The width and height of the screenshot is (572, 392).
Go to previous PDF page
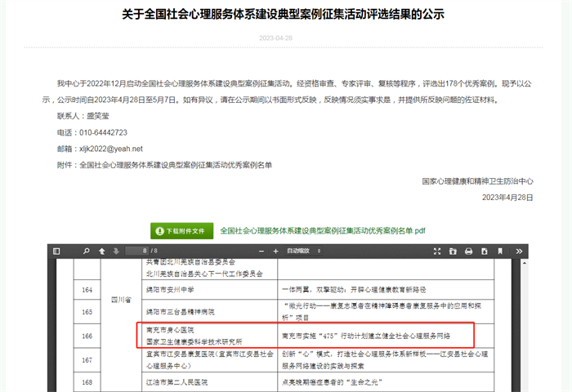101,251
